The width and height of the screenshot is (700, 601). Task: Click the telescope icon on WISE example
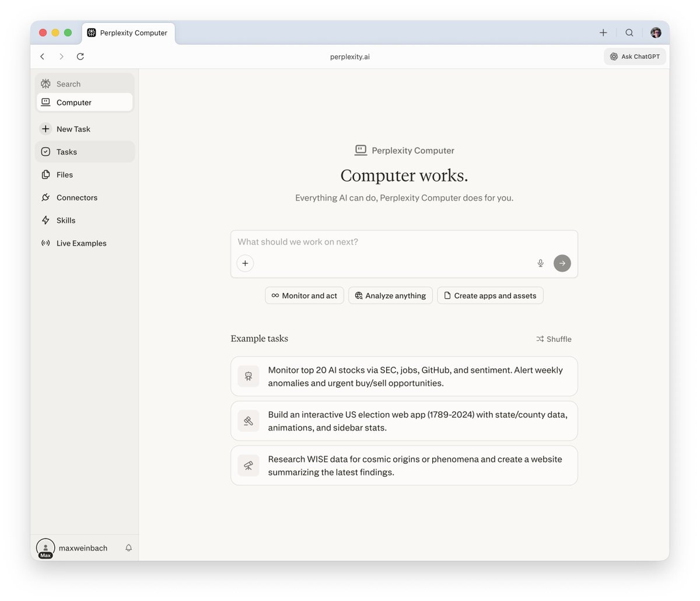coord(249,466)
